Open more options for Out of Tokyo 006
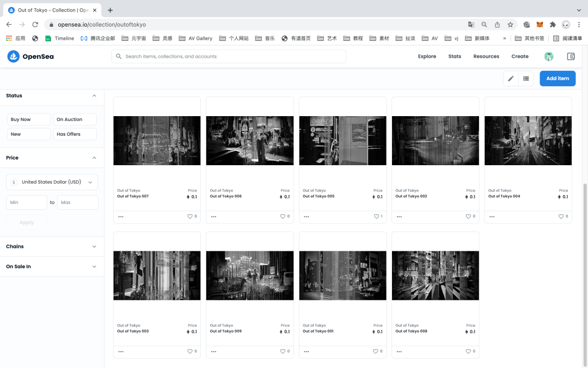588x368 pixels. 214,216
